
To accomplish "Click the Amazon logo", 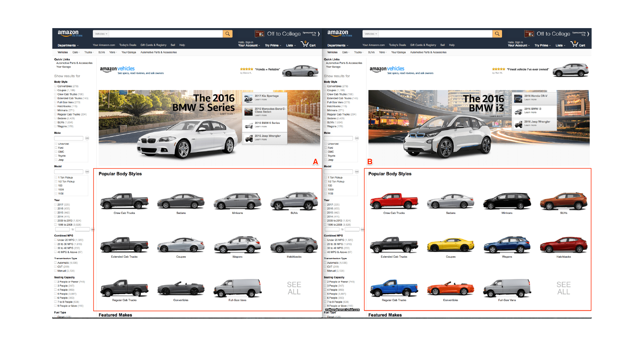I will [x=69, y=33].
